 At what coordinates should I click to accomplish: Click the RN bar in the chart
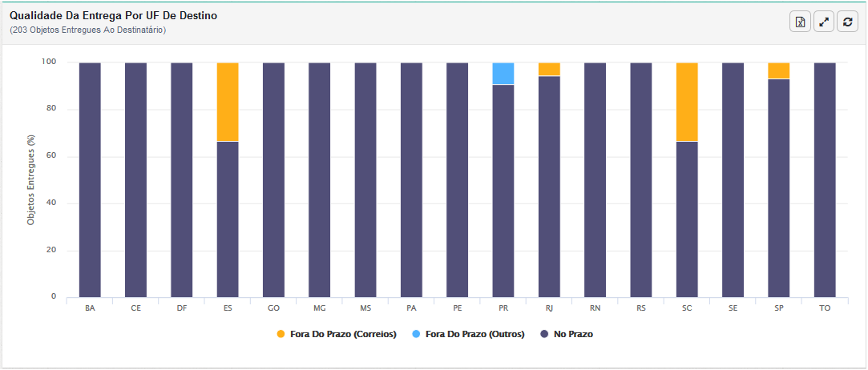click(595, 179)
